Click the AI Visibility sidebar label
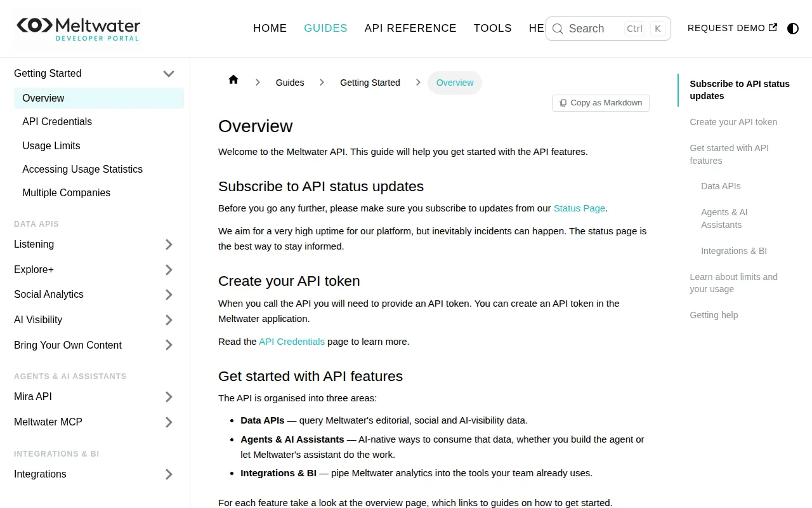The image size is (812, 508). tap(38, 320)
